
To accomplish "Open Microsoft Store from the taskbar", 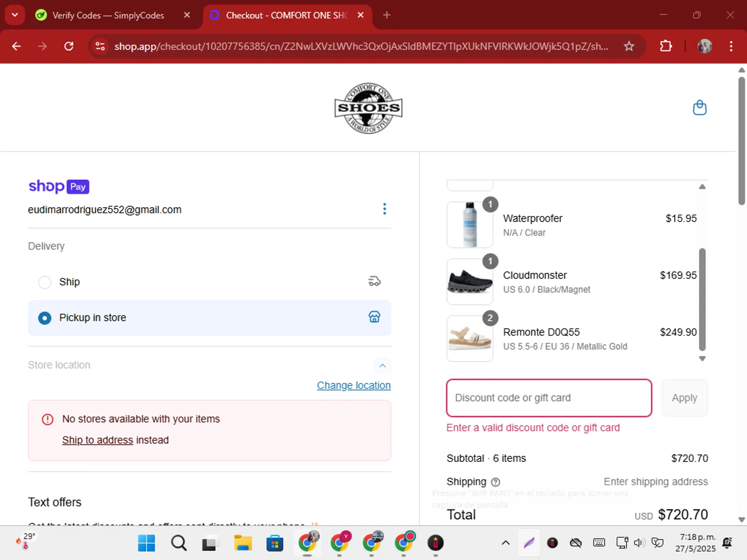I will [x=274, y=543].
